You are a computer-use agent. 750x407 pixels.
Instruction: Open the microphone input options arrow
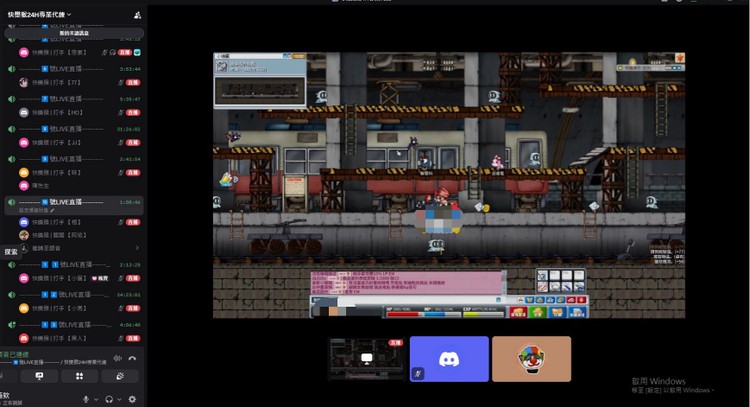click(x=96, y=399)
